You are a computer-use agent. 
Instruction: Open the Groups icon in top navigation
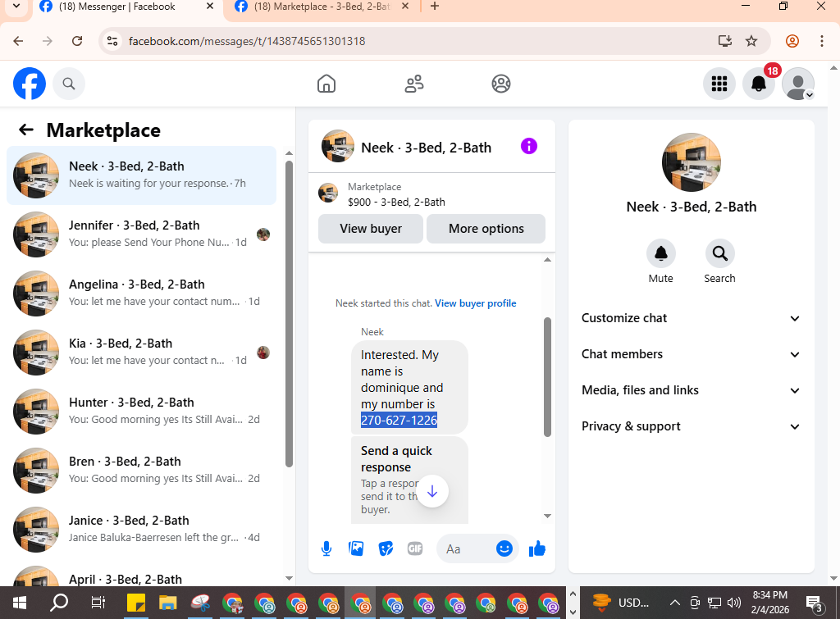pos(501,84)
